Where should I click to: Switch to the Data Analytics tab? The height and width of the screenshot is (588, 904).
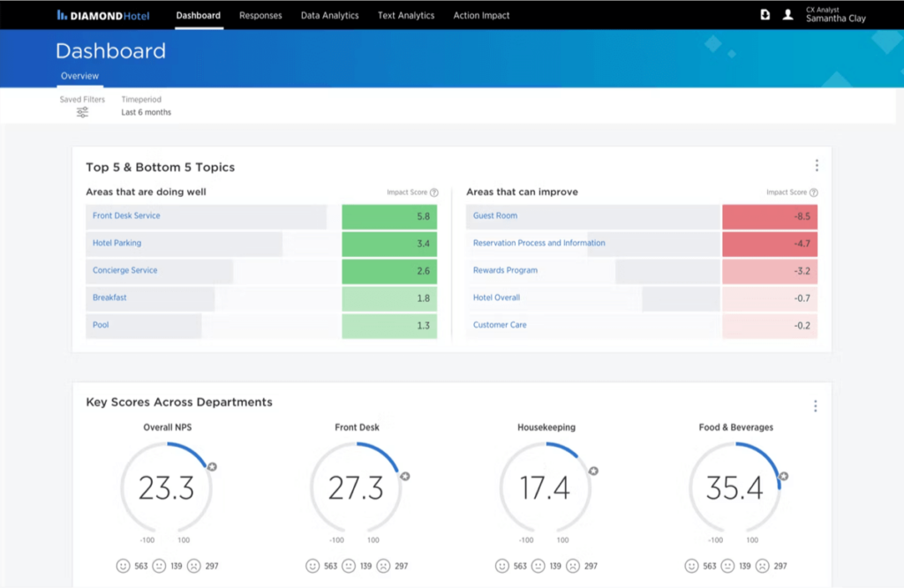pos(329,15)
